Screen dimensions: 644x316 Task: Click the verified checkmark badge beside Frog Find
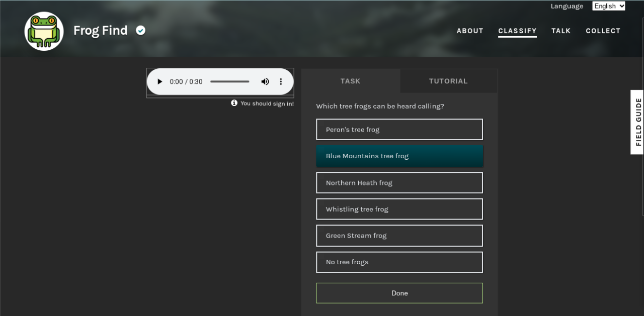pos(141,31)
